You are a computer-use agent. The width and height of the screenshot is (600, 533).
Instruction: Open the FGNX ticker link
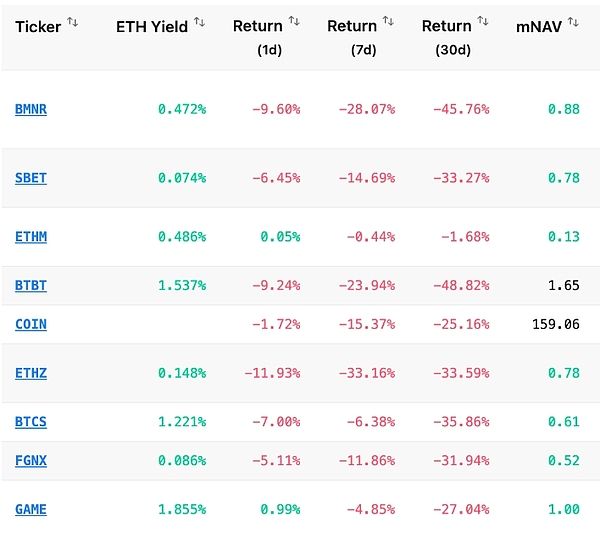[31, 460]
